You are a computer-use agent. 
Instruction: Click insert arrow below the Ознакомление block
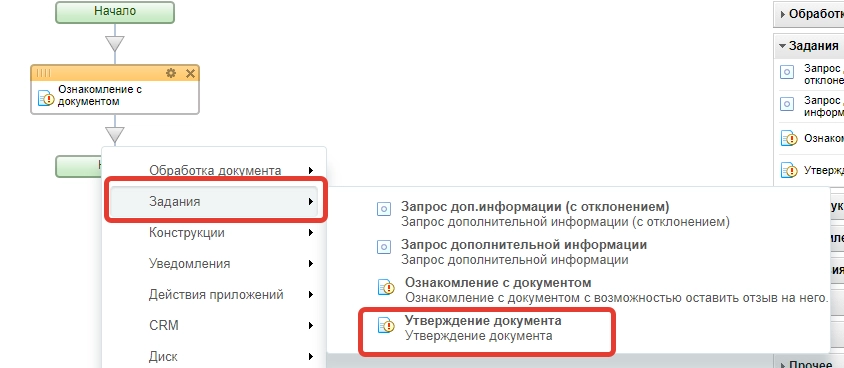pyautogui.click(x=115, y=135)
